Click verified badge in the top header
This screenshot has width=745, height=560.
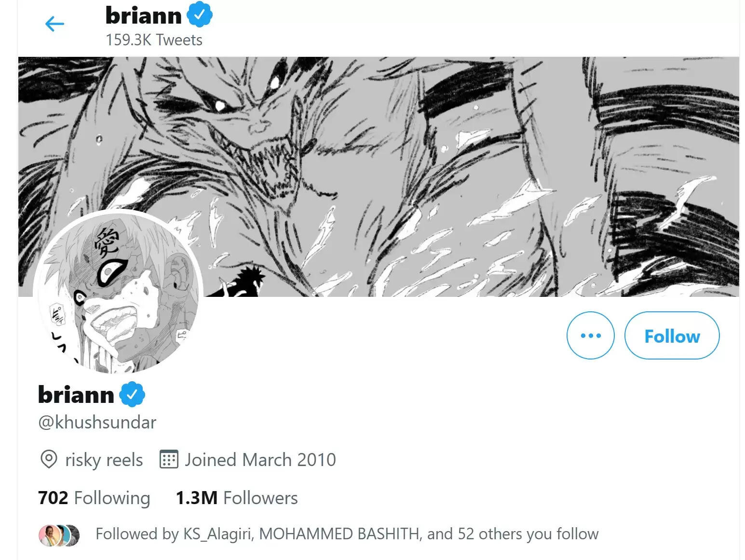tap(200, 15)
